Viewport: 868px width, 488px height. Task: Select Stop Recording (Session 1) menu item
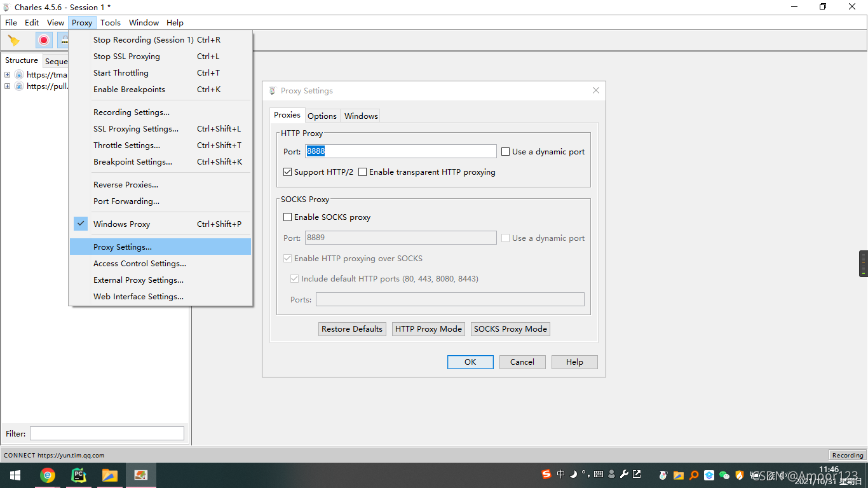point(160,40)
